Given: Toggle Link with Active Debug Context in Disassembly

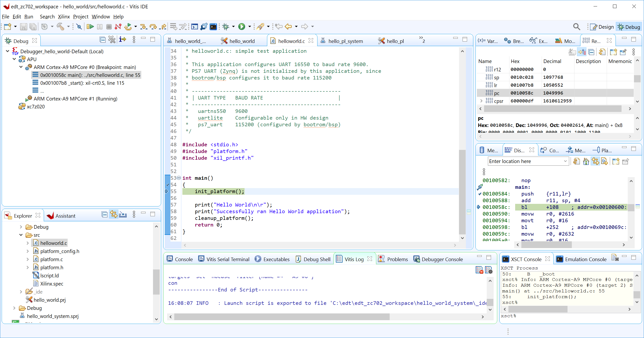Looking at the screenshot, I should pyautogui.click(x=595, y=162).
